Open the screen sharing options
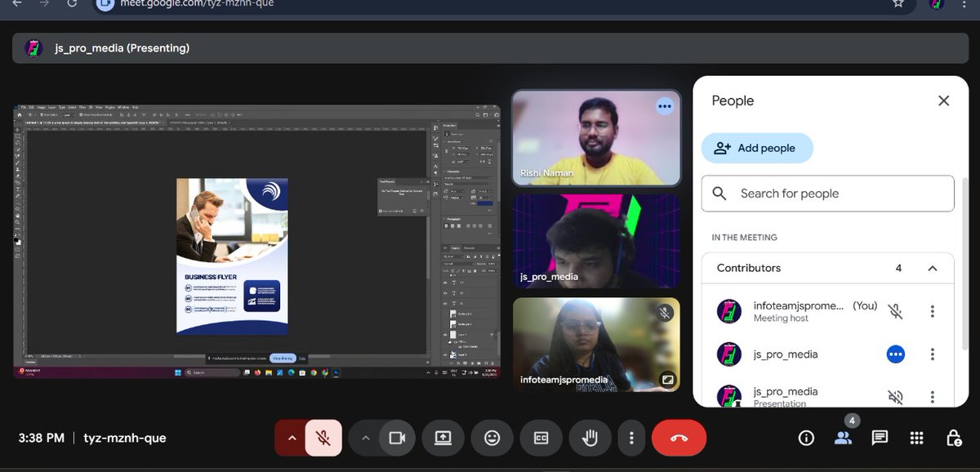980x472 pixels. (x=443, y=438)
